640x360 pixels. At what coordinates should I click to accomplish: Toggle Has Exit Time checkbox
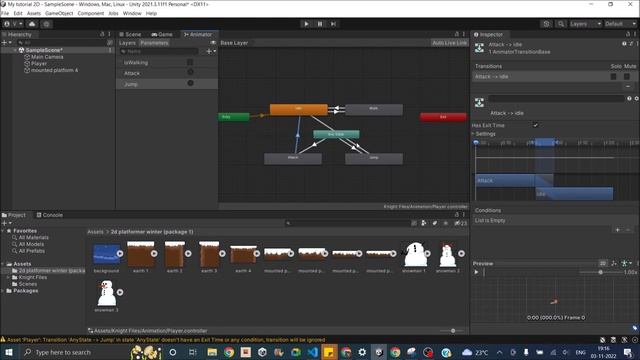tap(536, 125)
